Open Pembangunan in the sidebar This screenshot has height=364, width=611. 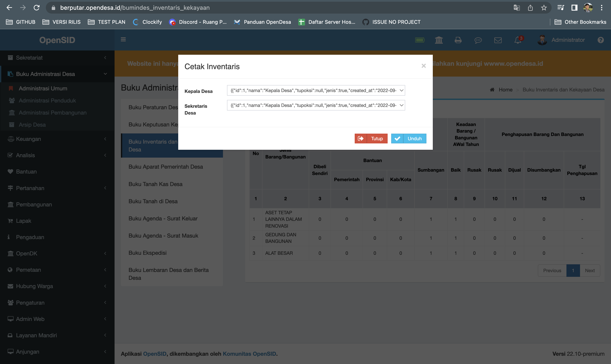[x=57, y=204]
